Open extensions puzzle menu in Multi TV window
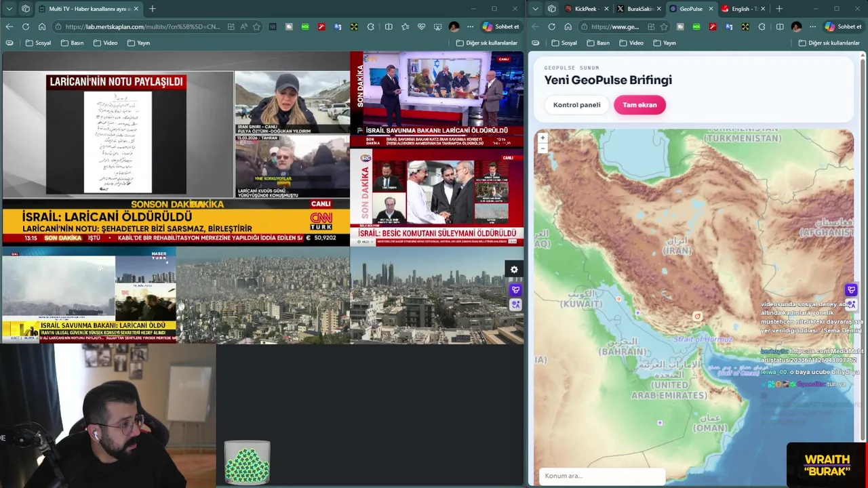Viewport: 868px width, 488px height. (370, 26)
